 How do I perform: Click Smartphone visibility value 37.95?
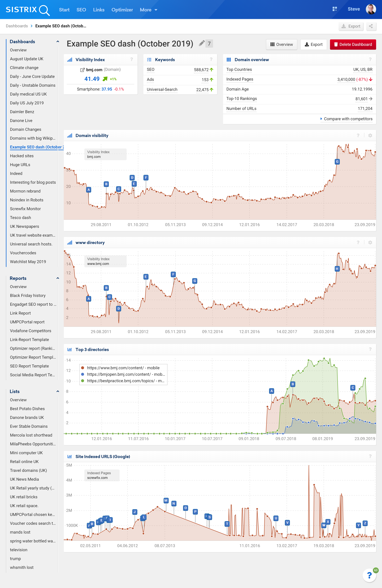(x=107, y=89)
